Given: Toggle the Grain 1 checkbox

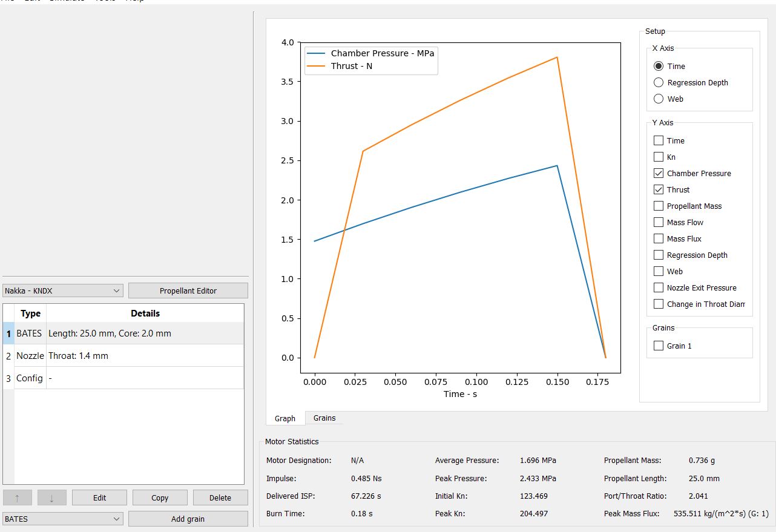Looking at the screenshot, I should pyautogui.click(x=659, y=346).
